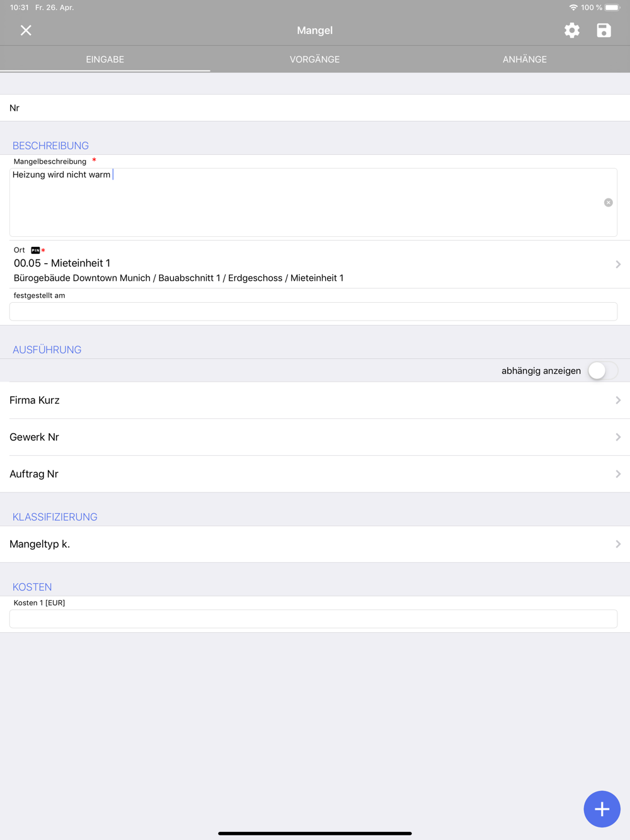Click the Kosten 1 [EUR] input field
This screenshot has height=840, width=630.
point(313,619)
